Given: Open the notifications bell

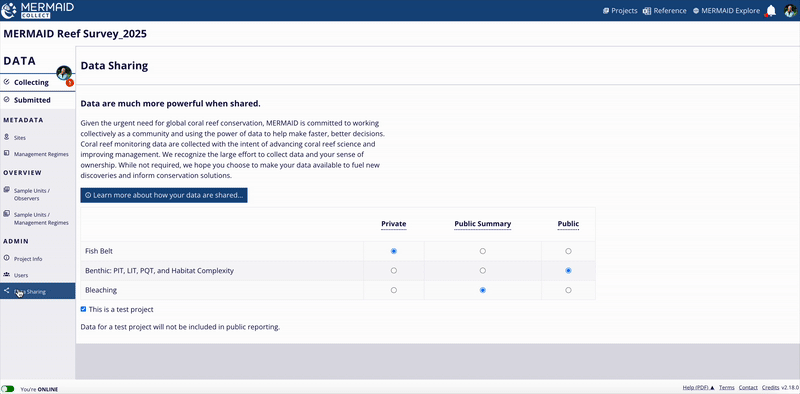Looking at the screenshot, I should [x=771, y=11].
